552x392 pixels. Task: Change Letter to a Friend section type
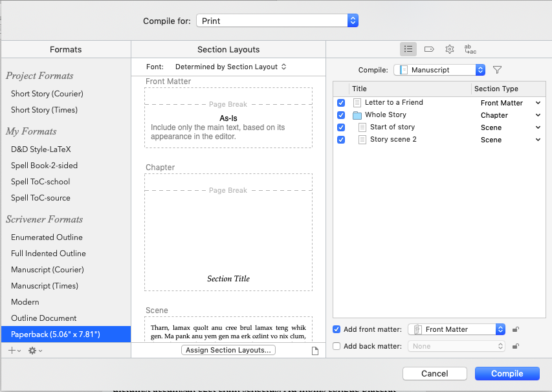point(511,103)
